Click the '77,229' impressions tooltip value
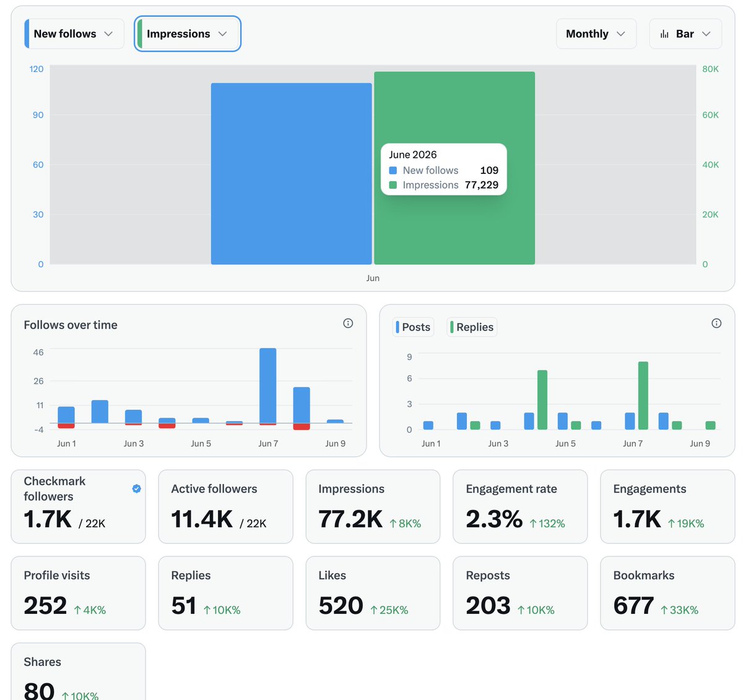This screenshot has width=743, height=700. pos(482,185)
